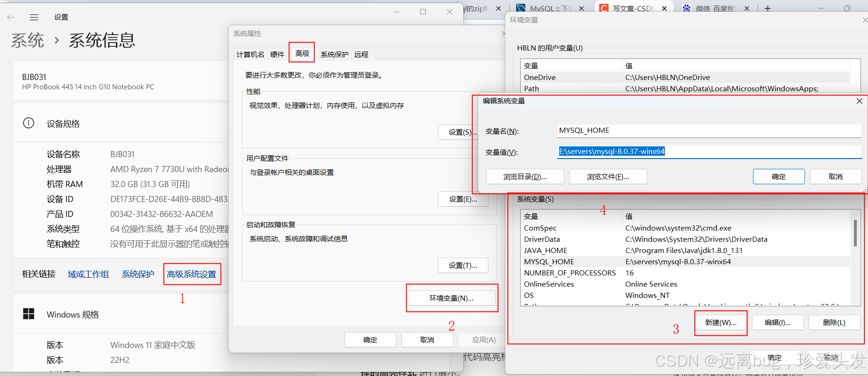Select the OnlineServices variable row
The image size is (868, 376).
(685, 284)
